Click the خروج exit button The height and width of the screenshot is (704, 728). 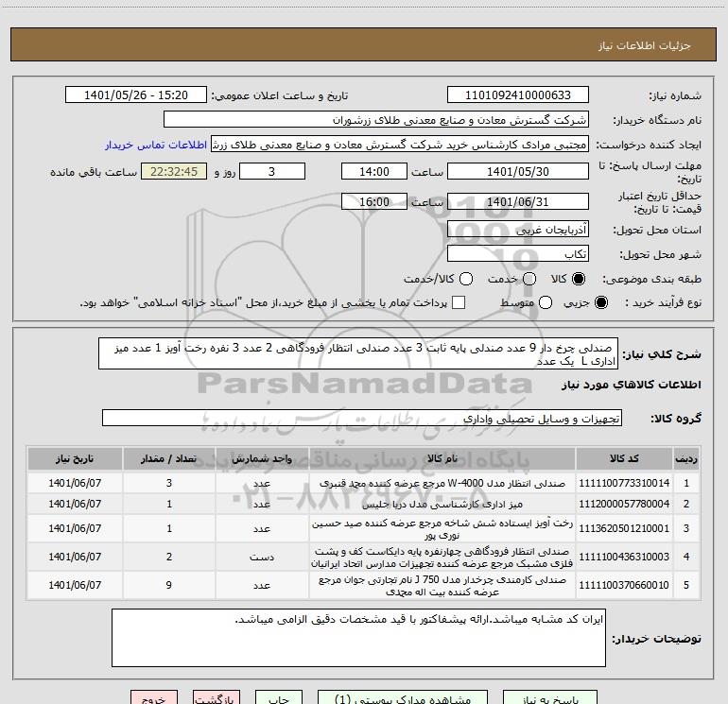pyautogui.click(x=154, y=698)
